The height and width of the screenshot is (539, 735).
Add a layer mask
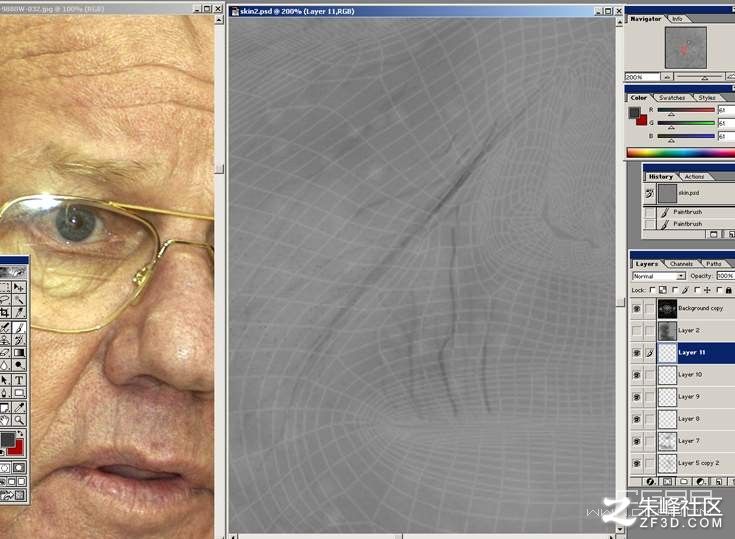[x=667, y=481]
